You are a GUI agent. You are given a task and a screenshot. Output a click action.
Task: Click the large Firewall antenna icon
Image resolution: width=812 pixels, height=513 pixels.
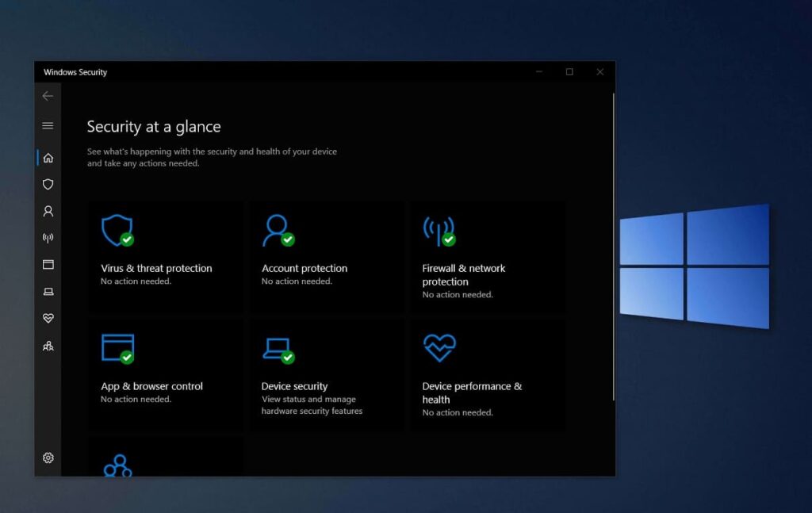click(x=439, y=232)
